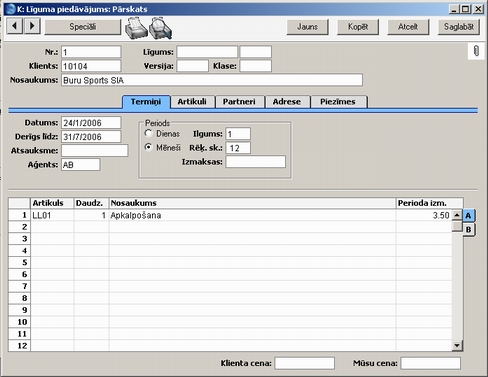Click the Jauns button
Image resolution: width=488 pixels, height=377 pixels.
(x=307, y=27)
